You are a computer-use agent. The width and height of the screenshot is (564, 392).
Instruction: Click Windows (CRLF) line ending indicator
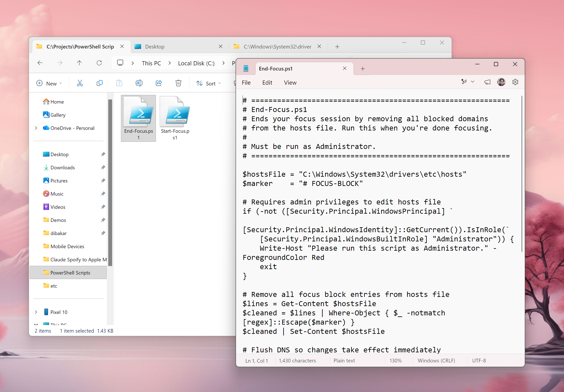pos(436,361)
